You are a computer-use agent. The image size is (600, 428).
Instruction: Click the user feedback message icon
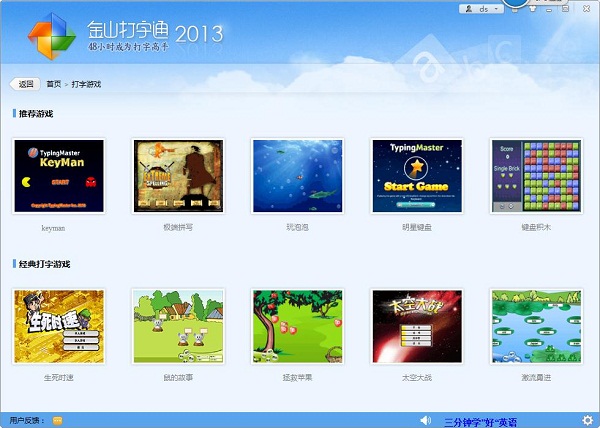pos(57,421)
